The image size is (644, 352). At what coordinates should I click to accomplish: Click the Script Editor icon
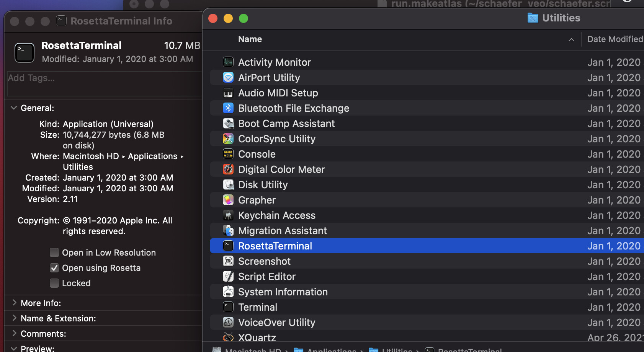pyautogui.click(x=228, y=276)
